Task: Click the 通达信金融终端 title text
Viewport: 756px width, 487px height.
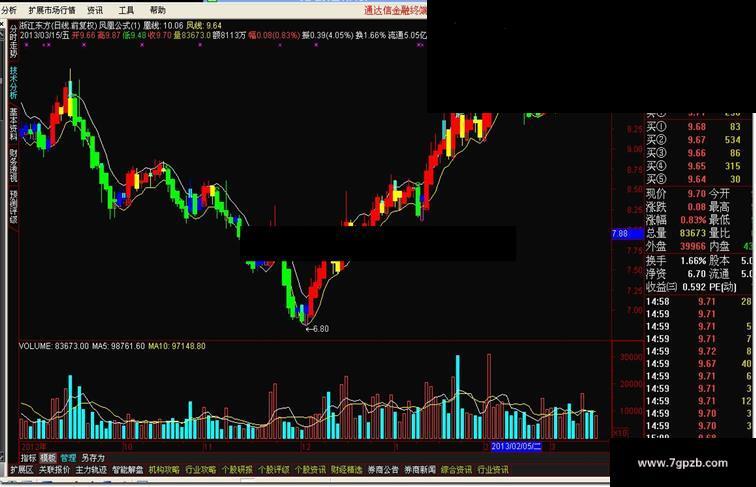Action: (x=395, y=10)
